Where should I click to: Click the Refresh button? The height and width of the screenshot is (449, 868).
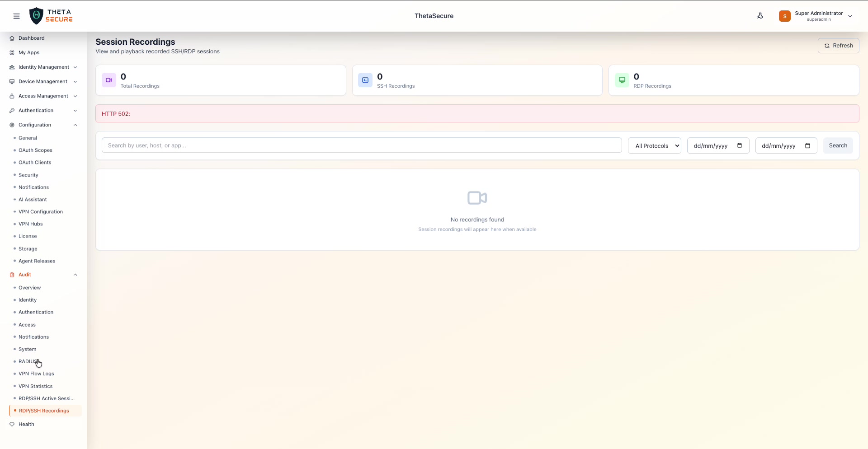(x=839, y=45)
